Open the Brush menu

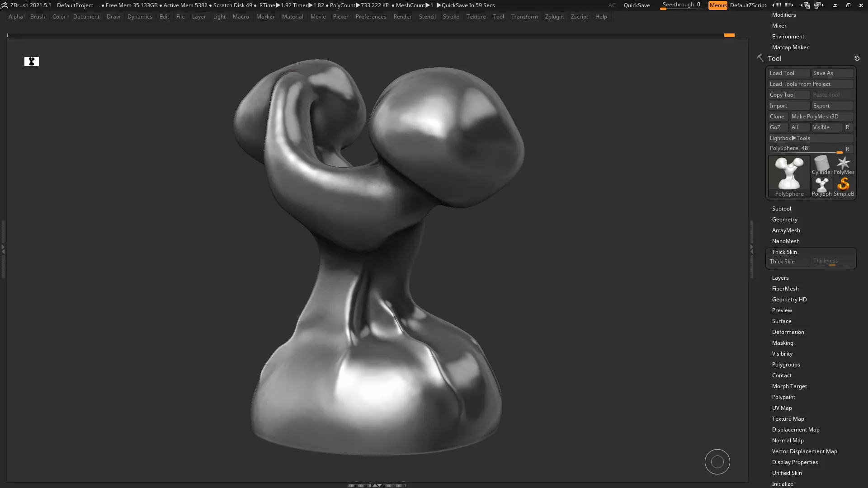[38, 17]
